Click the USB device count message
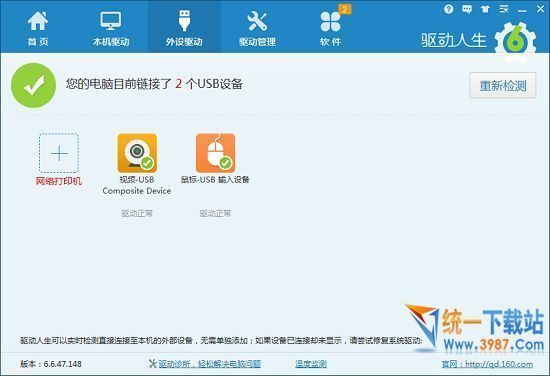Screen dimensions: 550x376 154,84
